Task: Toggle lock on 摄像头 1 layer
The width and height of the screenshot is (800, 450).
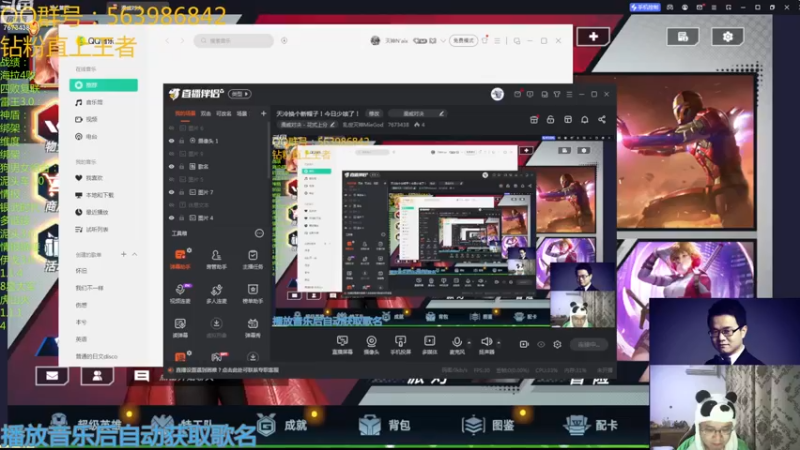Action: pos(182,141)
